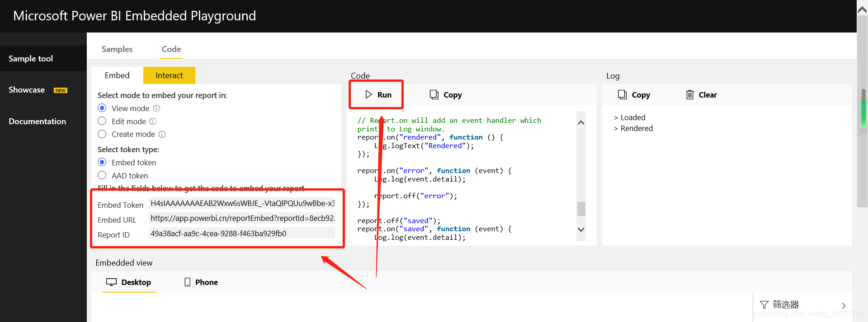Click the 筛选器 filter pane label
Image resolution: width=868 pixels, height=322 pixels.
point(786,305)
